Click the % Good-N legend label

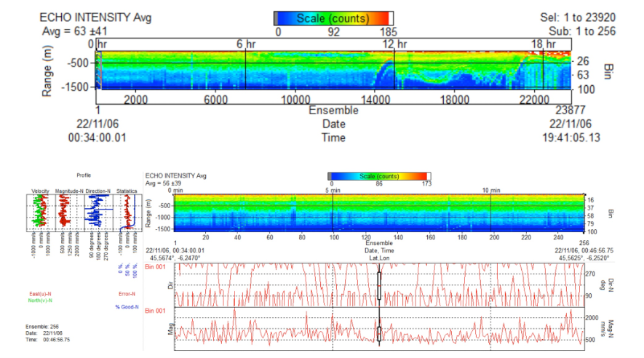click(x=127, y=306)
